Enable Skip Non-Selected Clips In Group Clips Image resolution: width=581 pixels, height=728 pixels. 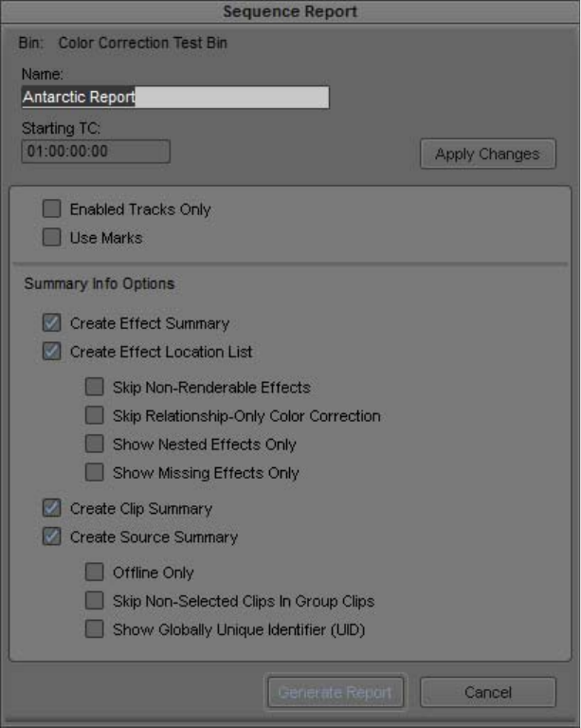pyautogui.click(x=94, y=601)
